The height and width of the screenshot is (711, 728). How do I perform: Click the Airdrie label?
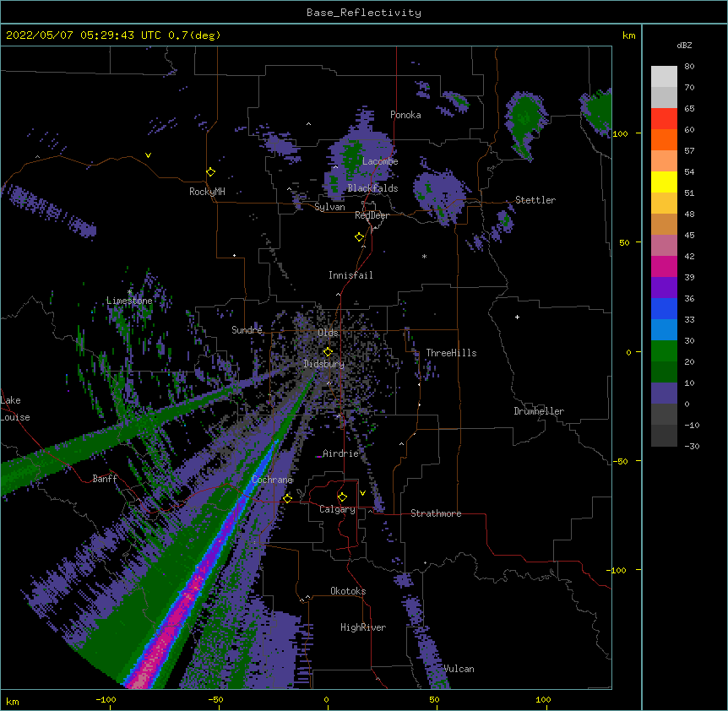(340, 453)
